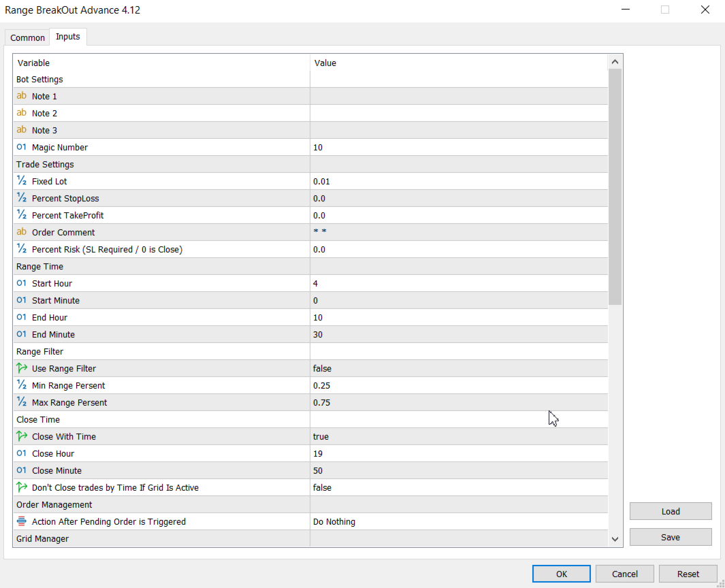Click the Order Comment string icon
Screen dimensions: 725x588
(x=21, y=232)
